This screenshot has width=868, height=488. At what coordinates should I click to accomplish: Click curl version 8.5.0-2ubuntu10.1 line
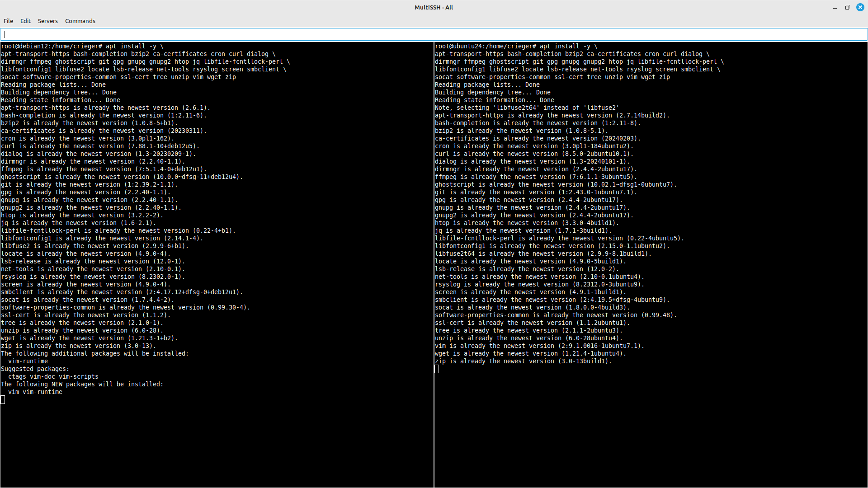coord(534,154)
